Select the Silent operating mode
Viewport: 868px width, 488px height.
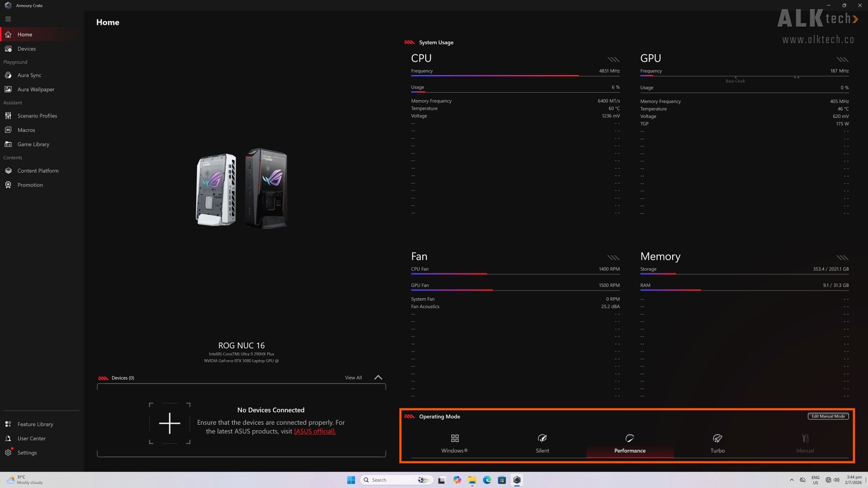pyautogui.click(x=542, y=443)
